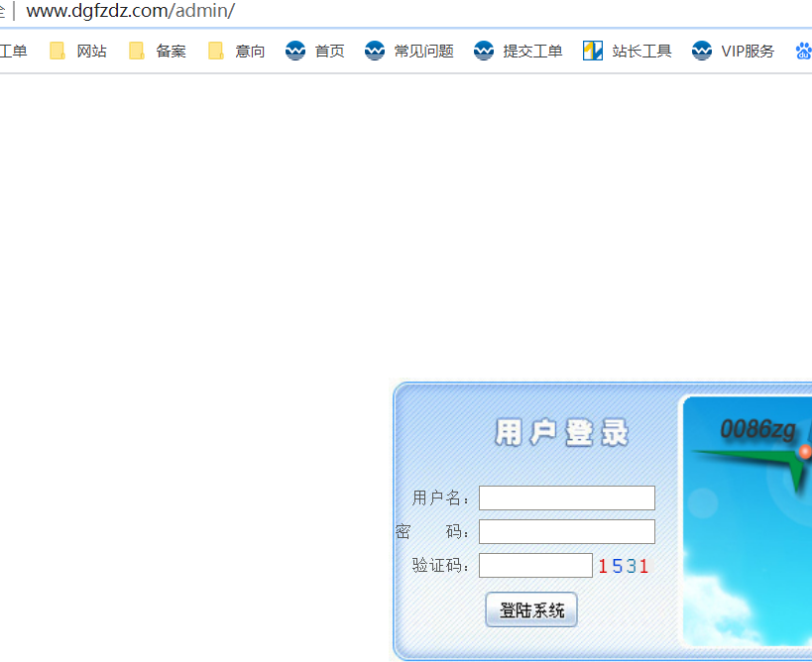
Task: Click the 用户登录 heading text
Action: [x=561, y=433]
